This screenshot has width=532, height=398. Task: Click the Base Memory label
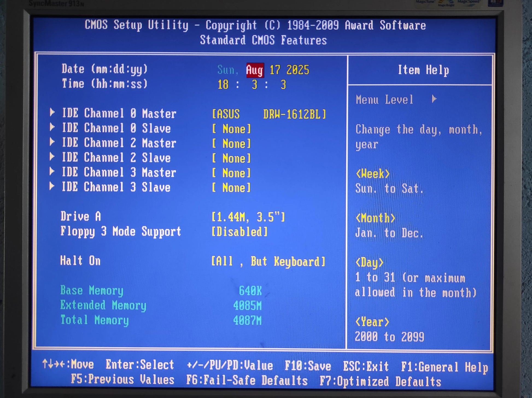(92, 291)
